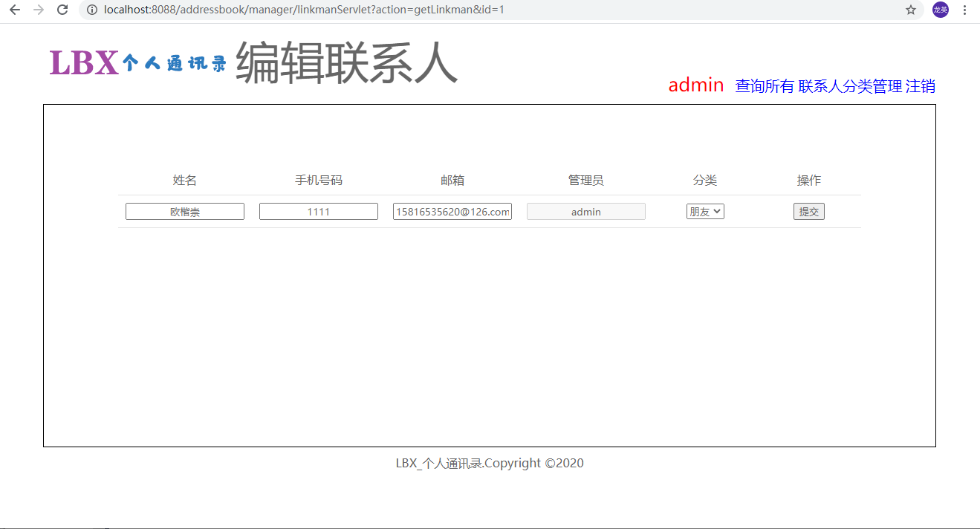
Task: Select the 手机号码 field containing 1111
Action: click(x=319, y=212)
